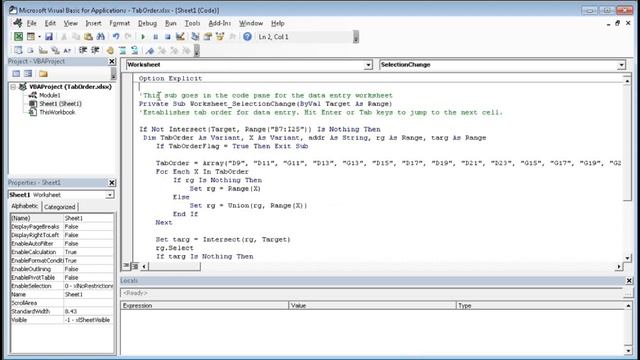The width and height of the screenshot is (640, 360).
Task: Select the ScrollArea property row
Action: [x=62, y=303]
